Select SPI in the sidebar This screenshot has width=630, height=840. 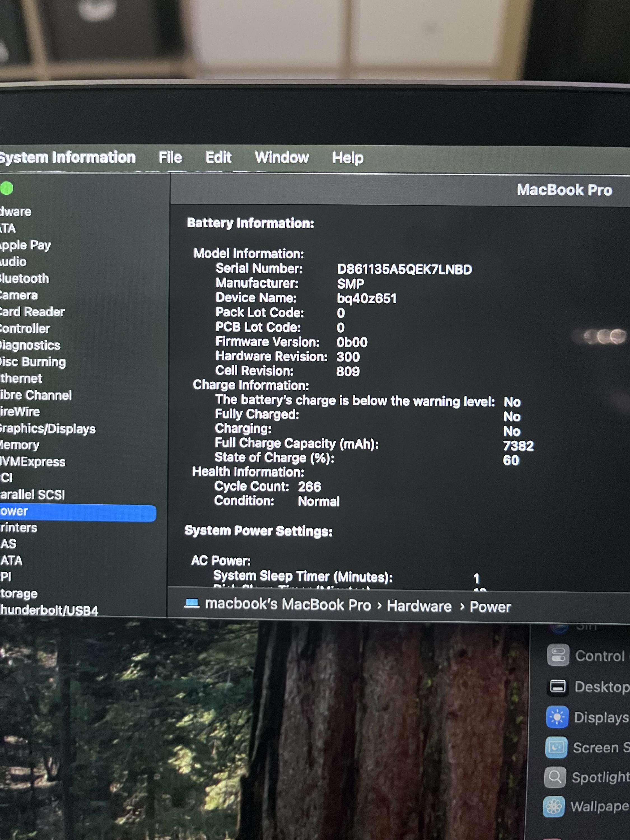point(6,577)
